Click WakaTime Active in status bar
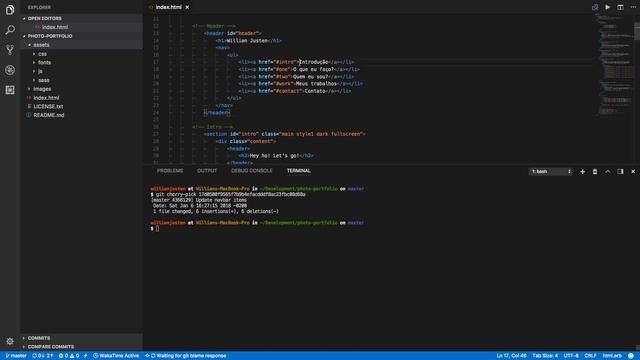The image size is (640, 360). (116, 356)
